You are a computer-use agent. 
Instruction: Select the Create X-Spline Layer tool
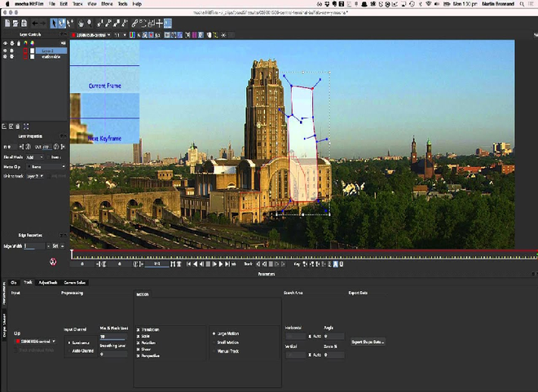(x=100, y=24)
